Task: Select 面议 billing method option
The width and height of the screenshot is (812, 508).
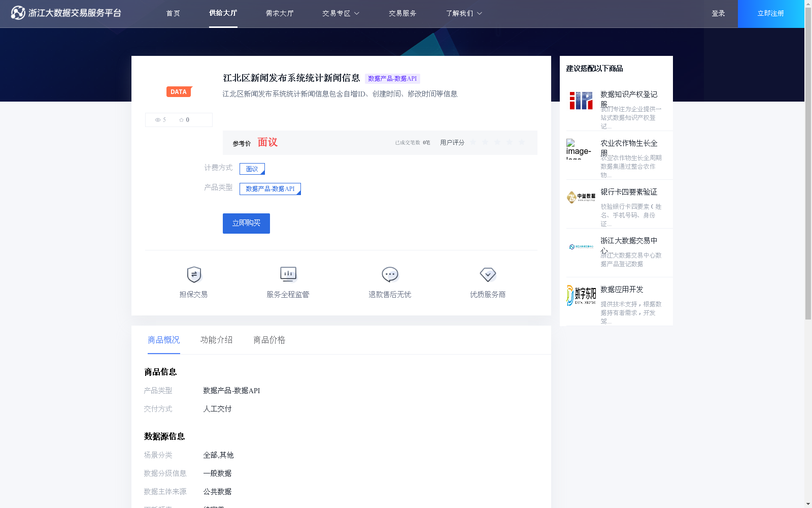Action: click(252, 169)
